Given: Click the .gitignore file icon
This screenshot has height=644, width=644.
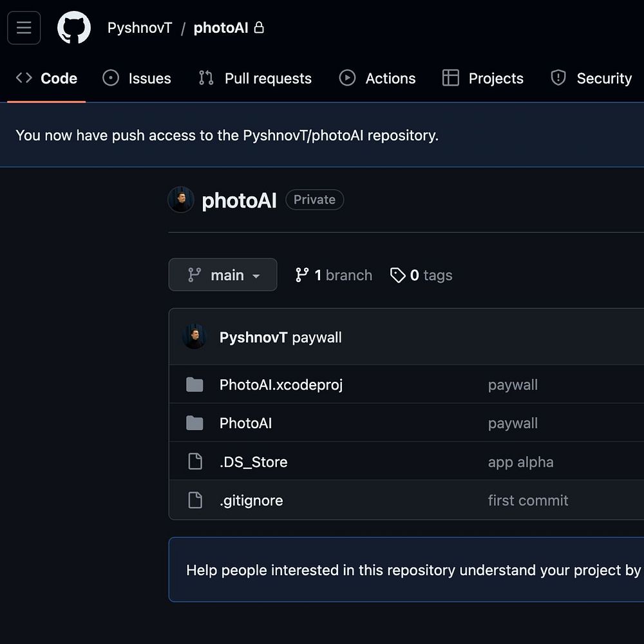Looking at the screenshot, I should point(194,500).
